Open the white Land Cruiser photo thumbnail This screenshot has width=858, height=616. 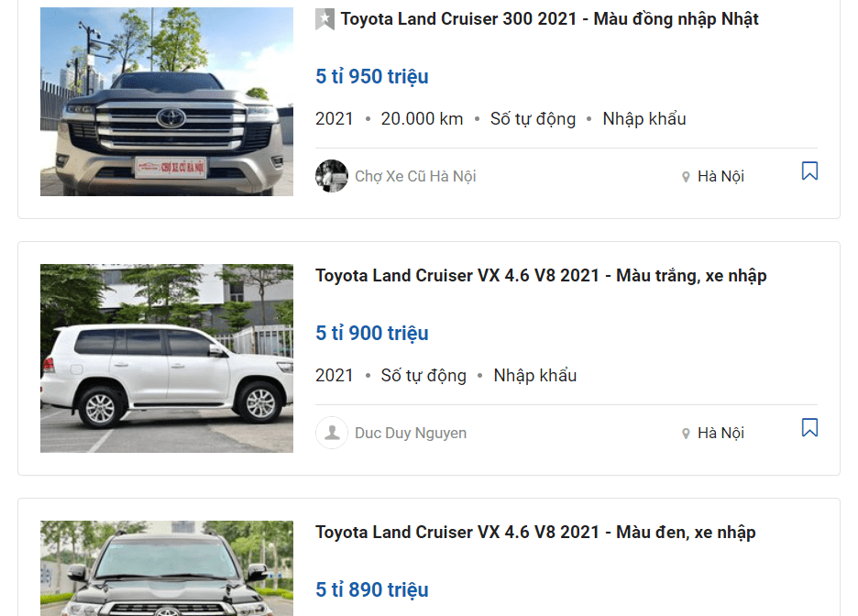point(166,357)
